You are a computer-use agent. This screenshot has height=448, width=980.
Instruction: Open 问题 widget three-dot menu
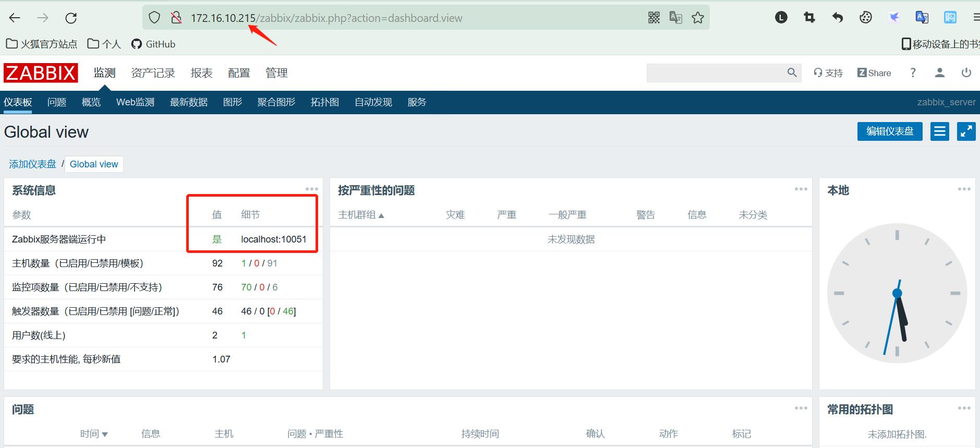[801, 408]
